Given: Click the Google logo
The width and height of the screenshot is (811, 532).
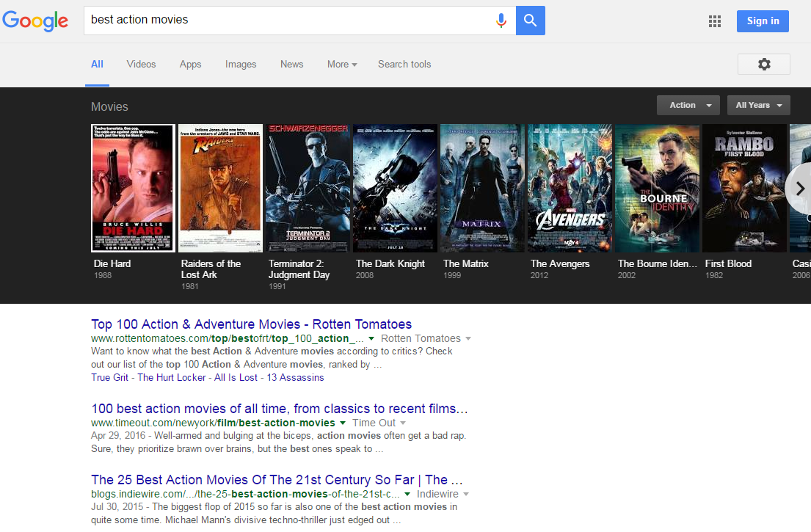Looking at the screenshot, I should [x=35, y=21].
